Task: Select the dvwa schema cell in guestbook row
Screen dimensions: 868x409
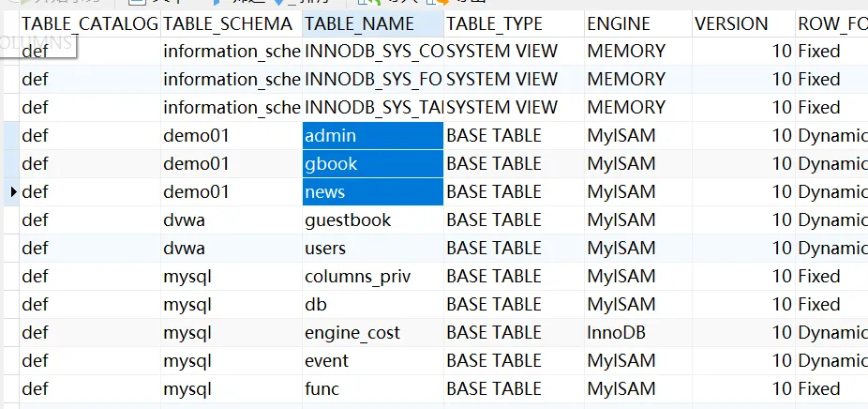Action: tap(231, 220)
